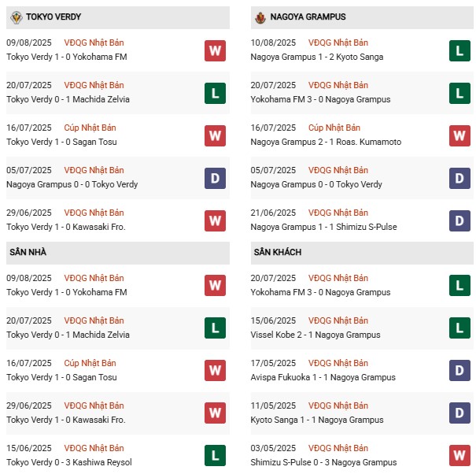Image resolution: width=476 pixels, height=474 pixels.
Task: Click L badge for Tokyo Verdy vs Kashiwa Reysol
Action: click(215, 456)
